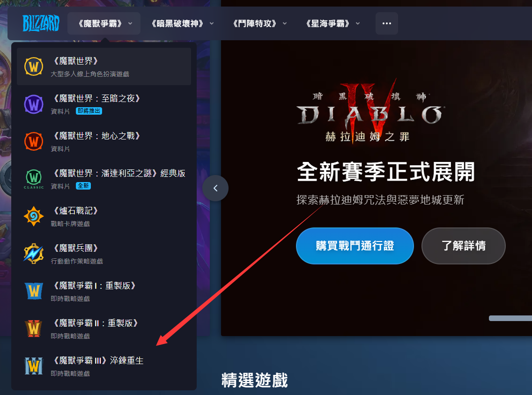The width and height of the screenshot is (532, 395).
Task: Select《魔獸爭霸 I：重製版》entry
Action: click(x=104, y=291)
